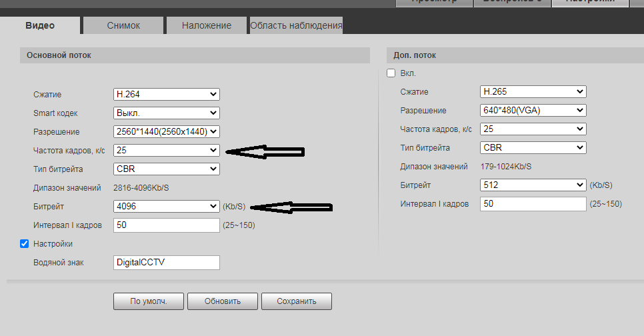This screenshot has height=336, width=644.
Task: Select the Область наблюдения tab
Action: click(296, 25)
